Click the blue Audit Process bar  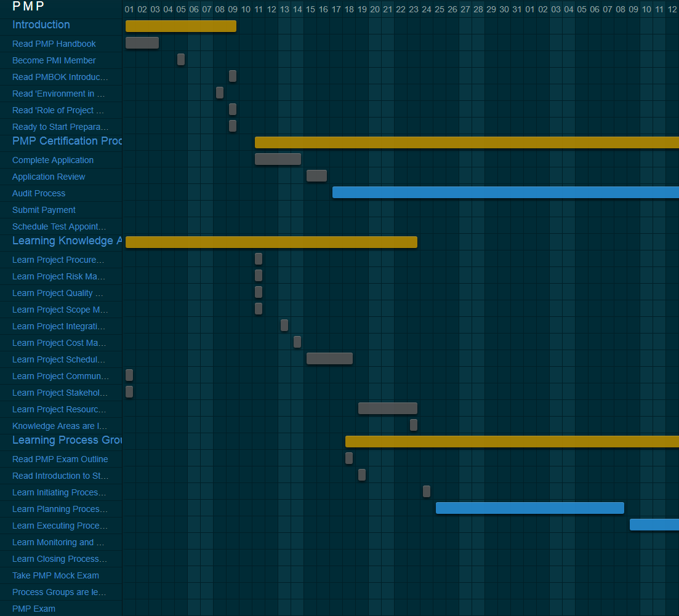(x=505, y=193)
